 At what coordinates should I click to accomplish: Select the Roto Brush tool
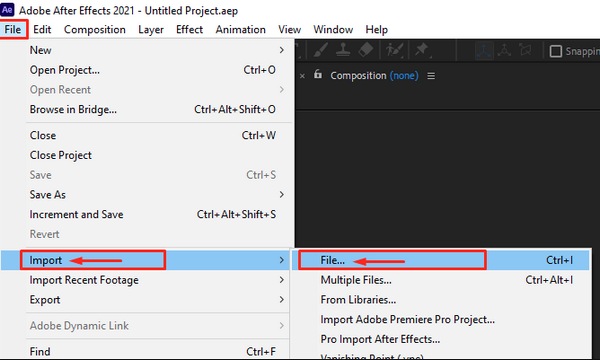394,50
